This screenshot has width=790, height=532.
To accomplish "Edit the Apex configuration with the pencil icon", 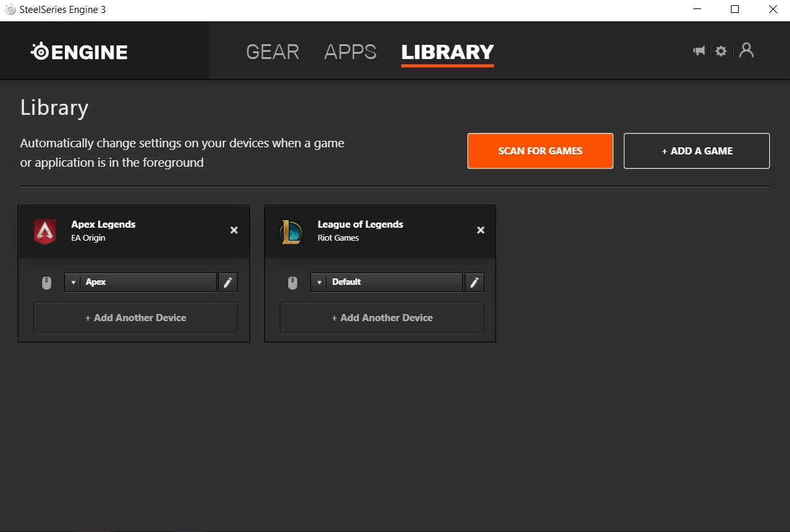I will [228, 282].
